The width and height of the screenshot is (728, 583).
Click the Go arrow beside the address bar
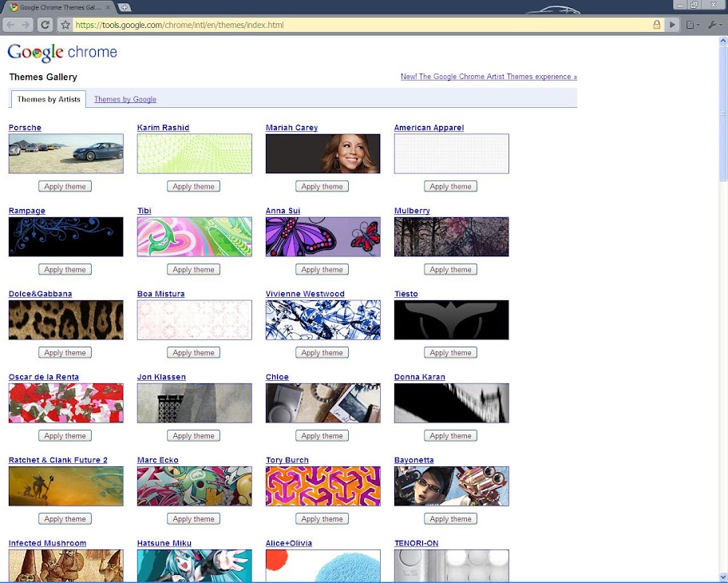(672, 25)
